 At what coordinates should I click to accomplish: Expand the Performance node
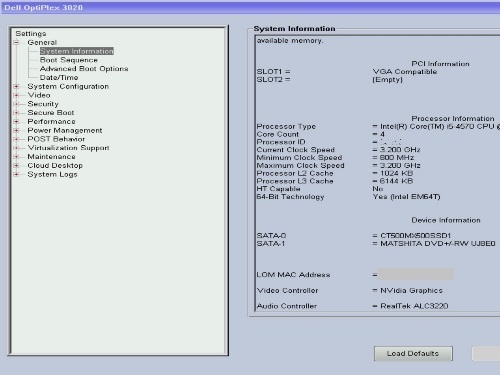pyautogui.click(x=16, y=121)
